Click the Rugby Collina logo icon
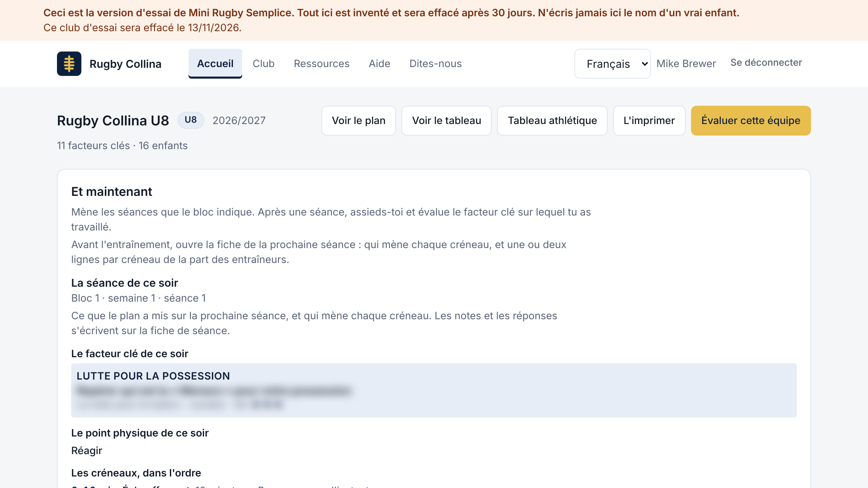This screenshot has width=868, height=488. click(69, 64)
